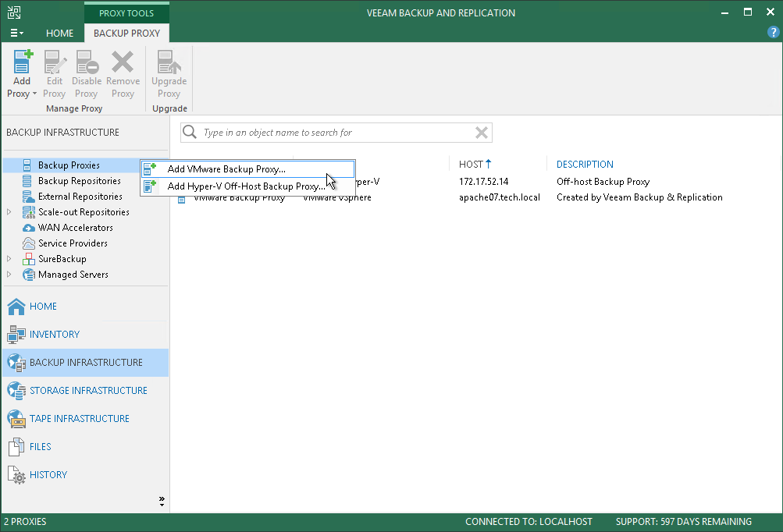Viewport: 783px width, 532px height.
Task: Sort by the HOST column header
Action: 475,164
